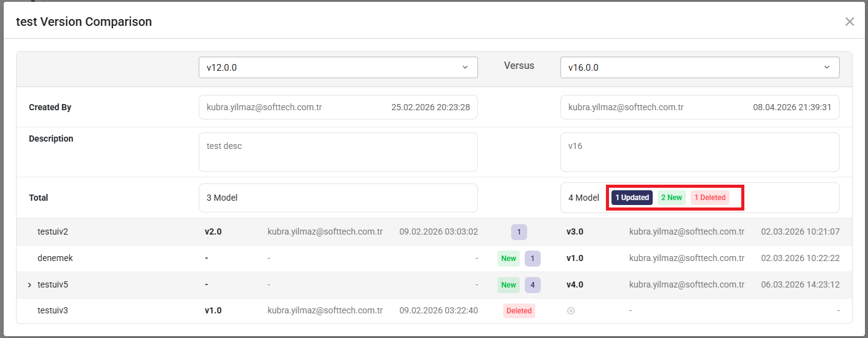Click the 'test desc' description field
Image resolution: width=868 pixels, height=338 pixels.
[x=338, y=152]
